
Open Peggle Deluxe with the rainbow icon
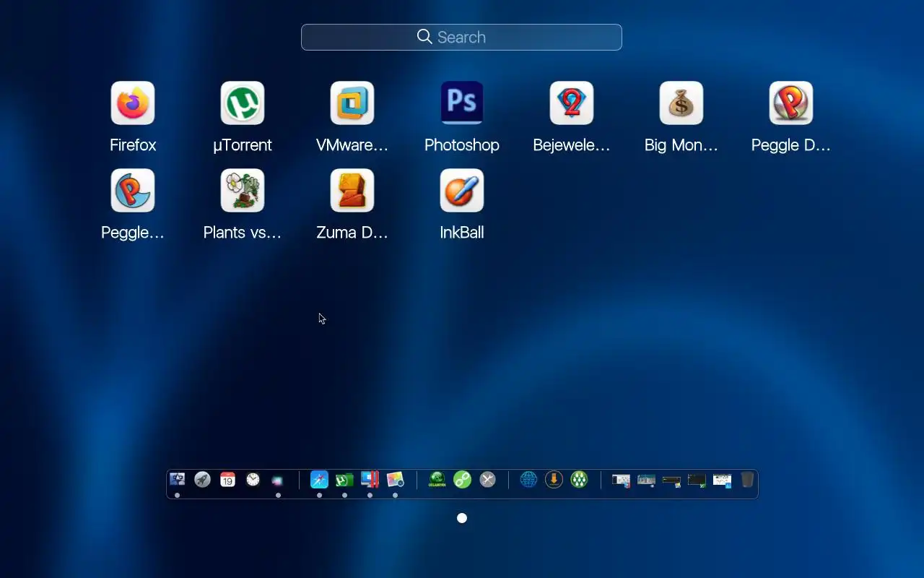pos(791,103)
